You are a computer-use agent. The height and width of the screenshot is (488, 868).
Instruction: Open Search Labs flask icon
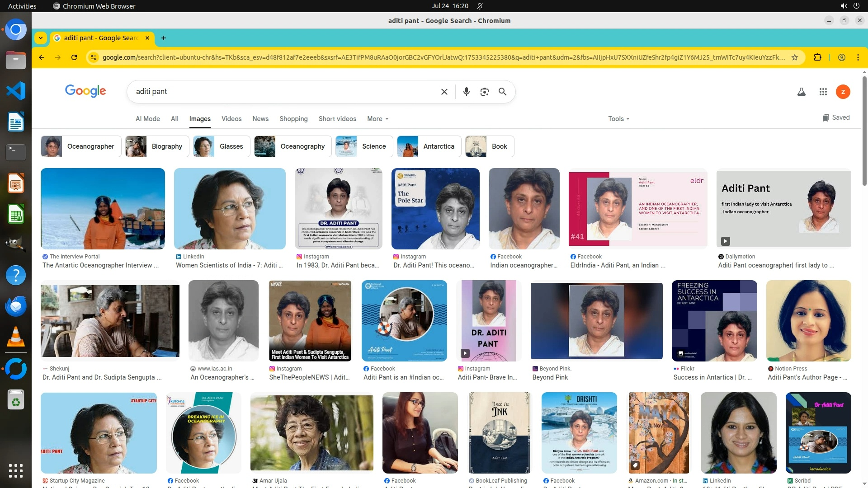pos(801,92)
